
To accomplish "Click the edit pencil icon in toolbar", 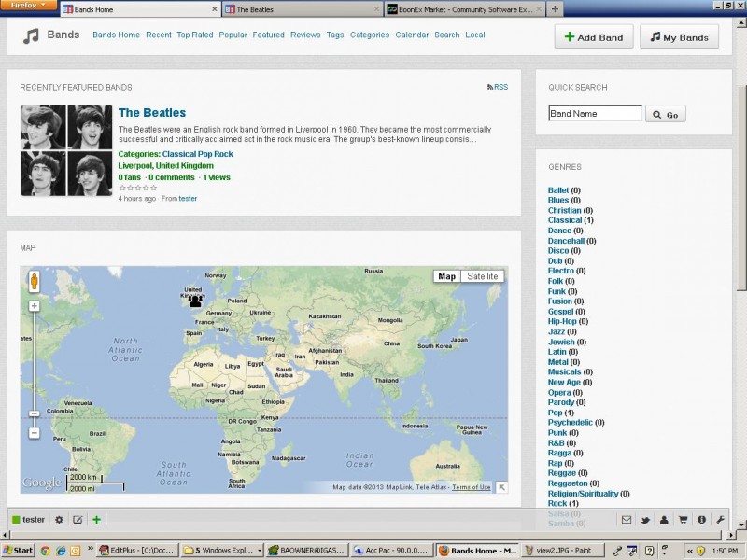I will pos(78,520).
